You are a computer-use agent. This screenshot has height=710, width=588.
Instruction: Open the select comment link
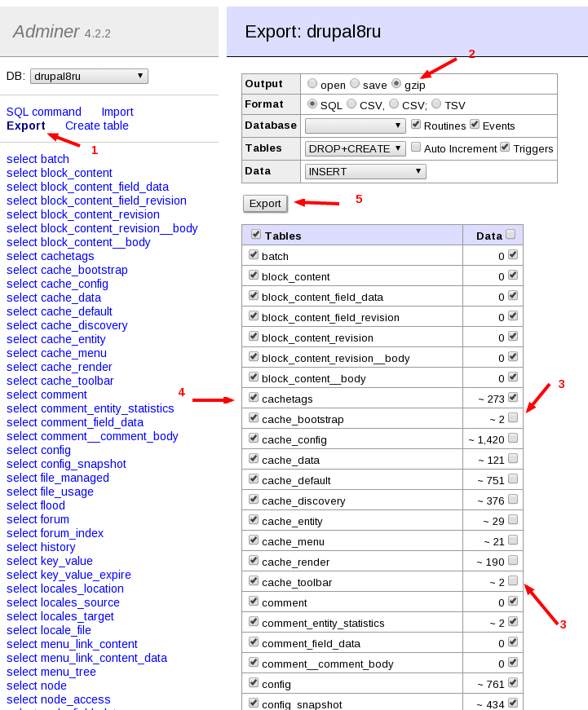(46, 395)
